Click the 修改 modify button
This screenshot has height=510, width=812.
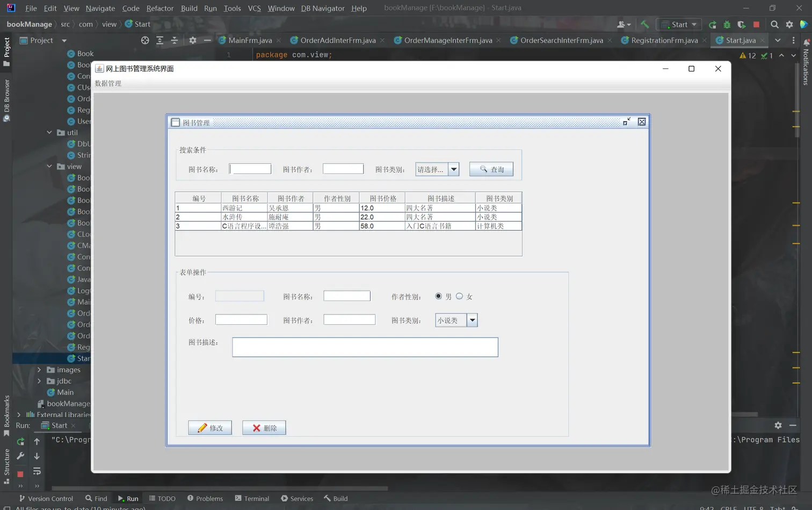click(x=210, y=428)
